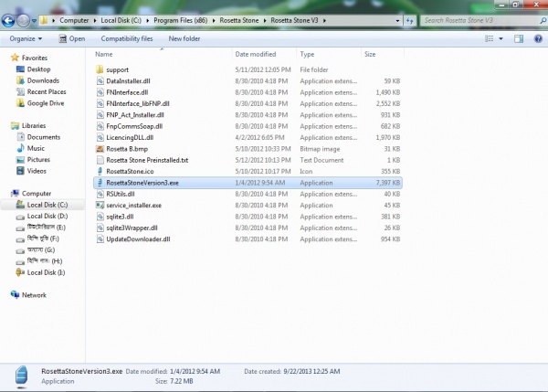Select RosettaStoneVersion3.exe application icon
Image resolution: width=548 pixels, height=392 pixels.
pos(100,183)
